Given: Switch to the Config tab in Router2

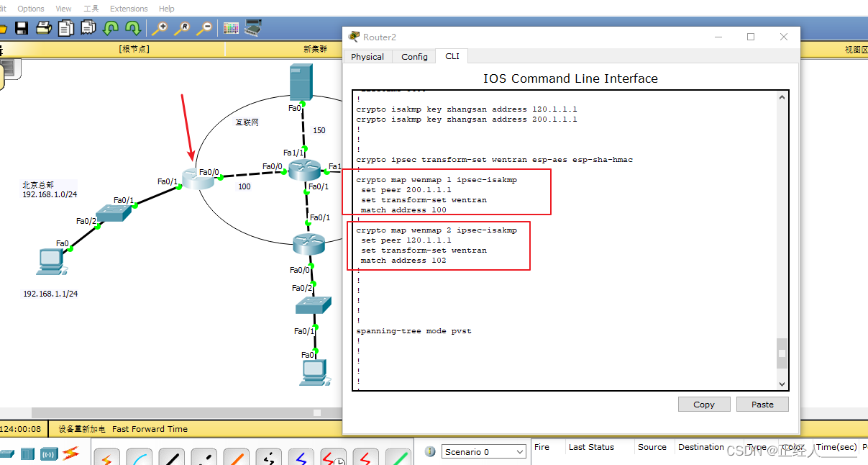Looking at the screenshot, I should click(x=414, y=57).
